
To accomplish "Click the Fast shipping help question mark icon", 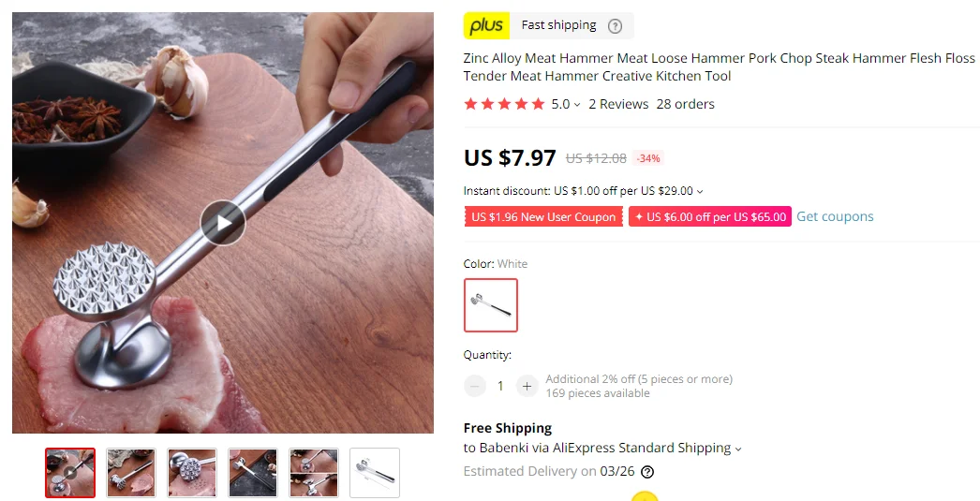I will coord(615,26).
